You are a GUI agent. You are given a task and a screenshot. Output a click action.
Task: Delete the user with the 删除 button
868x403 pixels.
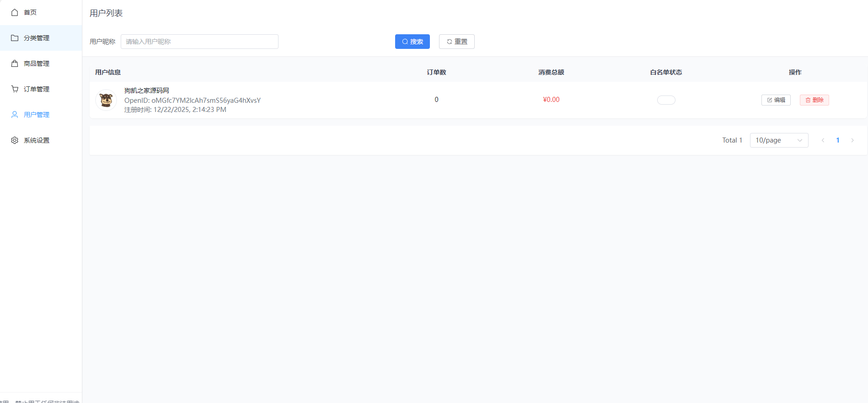point(814,100)
